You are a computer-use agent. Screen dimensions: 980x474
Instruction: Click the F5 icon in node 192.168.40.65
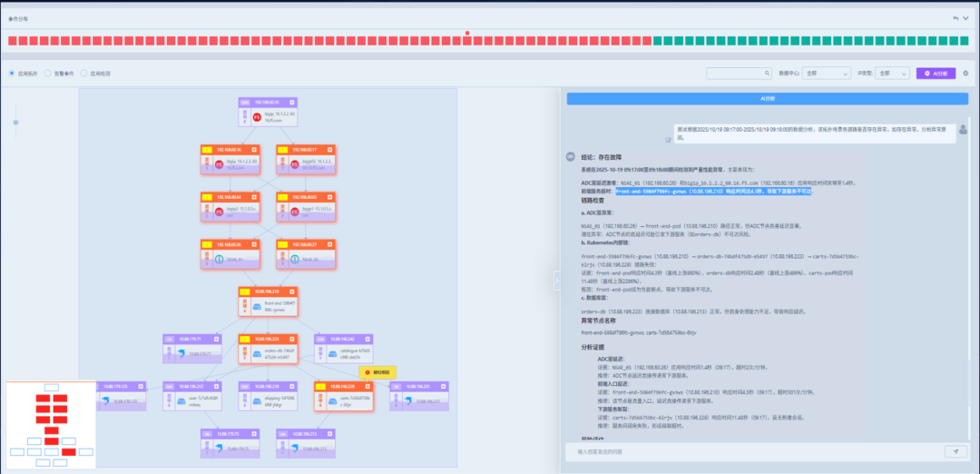click(295, 212)
